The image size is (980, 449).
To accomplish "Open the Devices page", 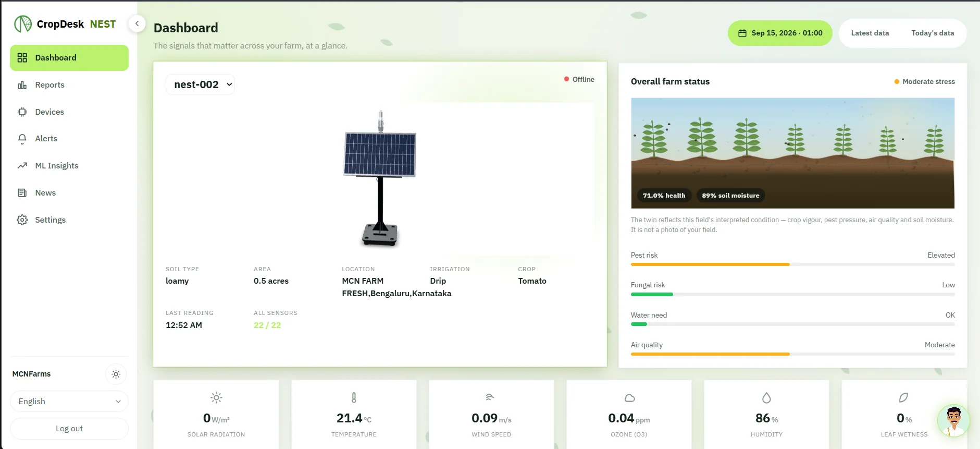I will (69, 112).
